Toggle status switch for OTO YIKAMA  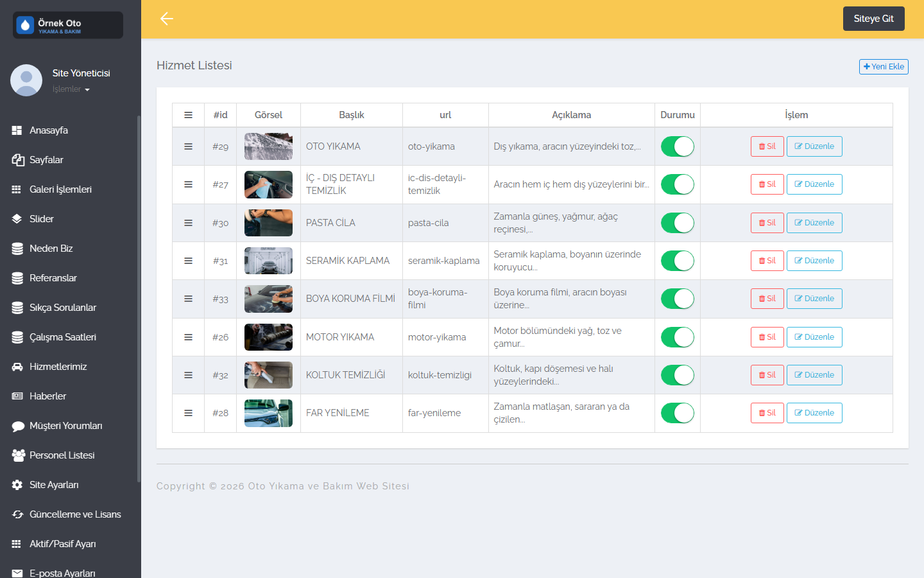pos(678,146)
